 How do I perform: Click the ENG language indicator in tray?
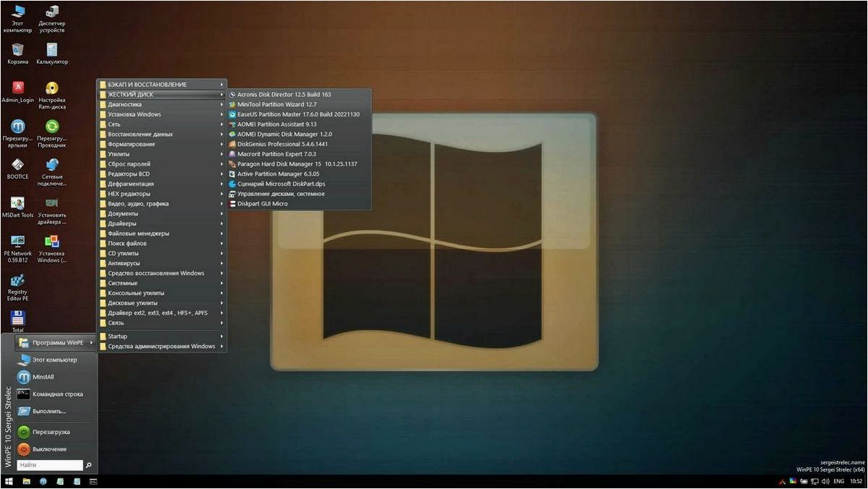838,481
